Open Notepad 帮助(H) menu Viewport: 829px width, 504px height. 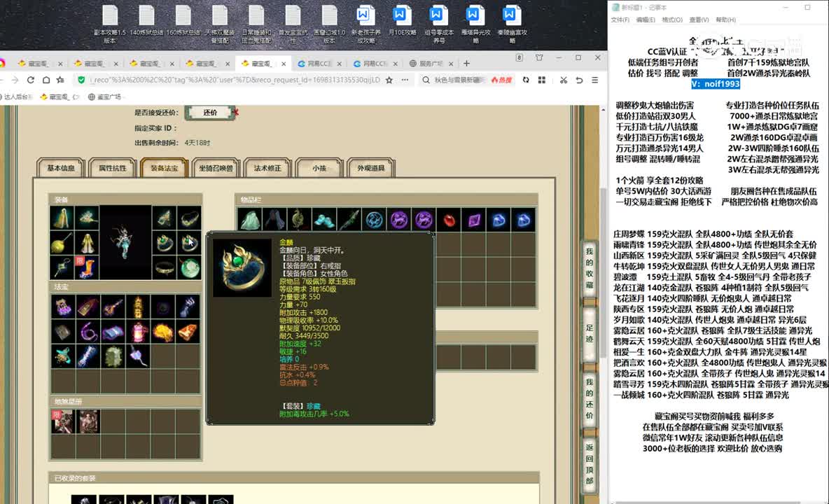[x=725, y=20]
